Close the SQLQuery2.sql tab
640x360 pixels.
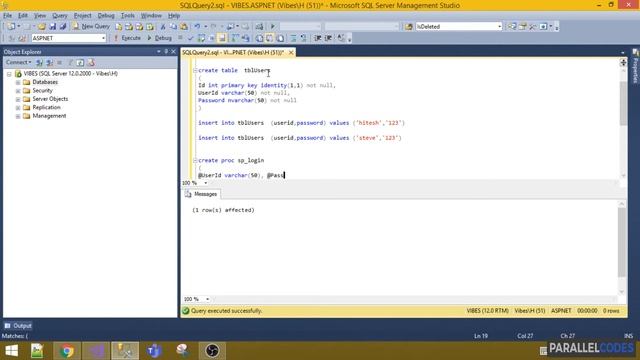click(291, 53)
